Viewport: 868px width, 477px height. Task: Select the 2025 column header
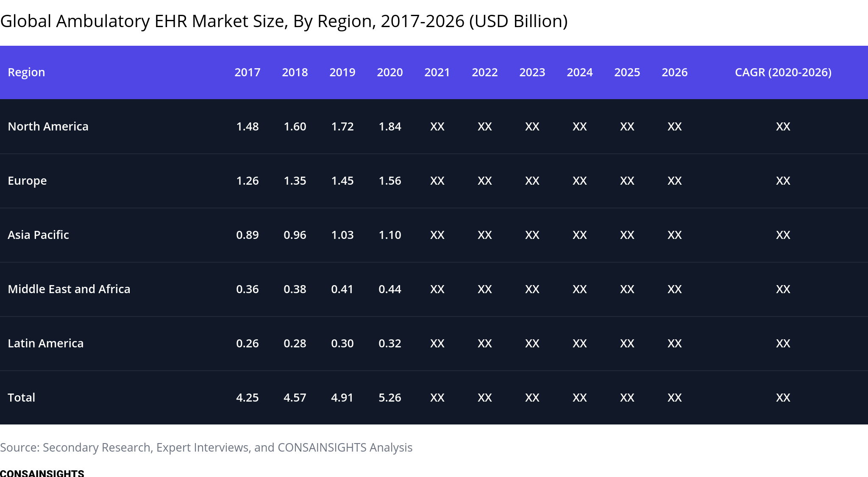coord(627,72)
